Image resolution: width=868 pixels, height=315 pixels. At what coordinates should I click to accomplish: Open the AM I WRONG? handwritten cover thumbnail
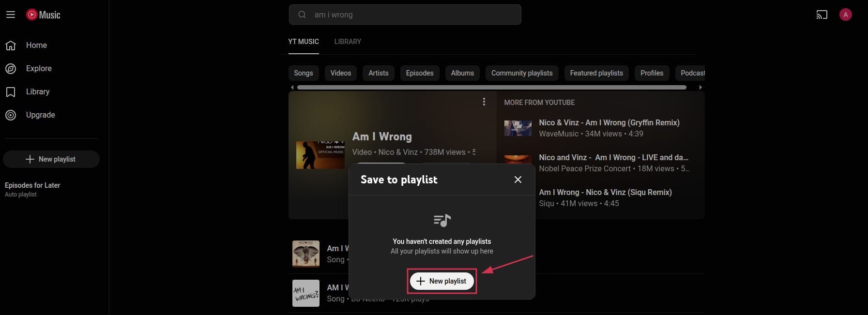click(x=306, y=293)
